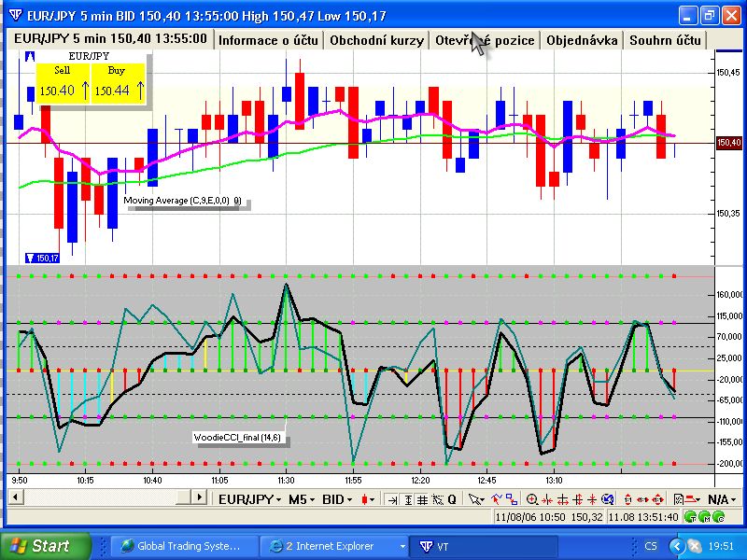Open the EUR/JPY symbol dropdown

(249, 499)
